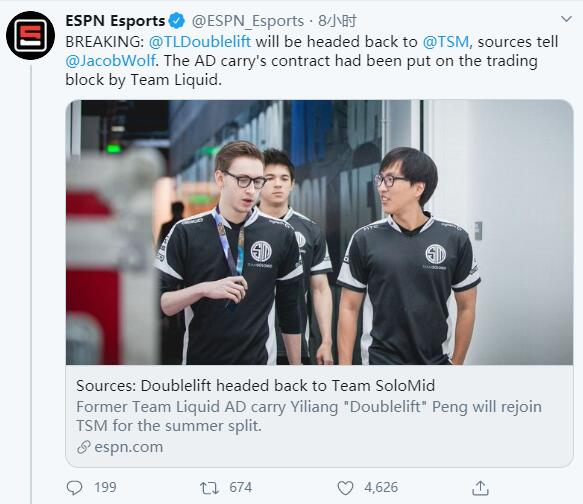The width and height of the screenshot is (583, 504).
Task: Click the link chain icon beside espn.com
Action: (84, 447)
